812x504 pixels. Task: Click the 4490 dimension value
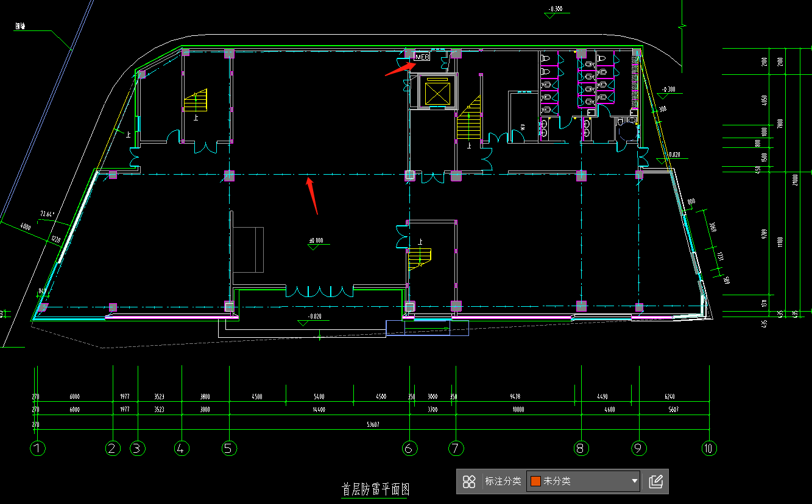pos(602,397)
